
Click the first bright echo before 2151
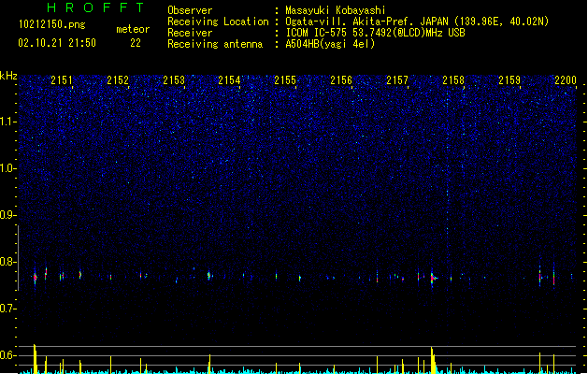pyautogui.click(x=36, y=278)
